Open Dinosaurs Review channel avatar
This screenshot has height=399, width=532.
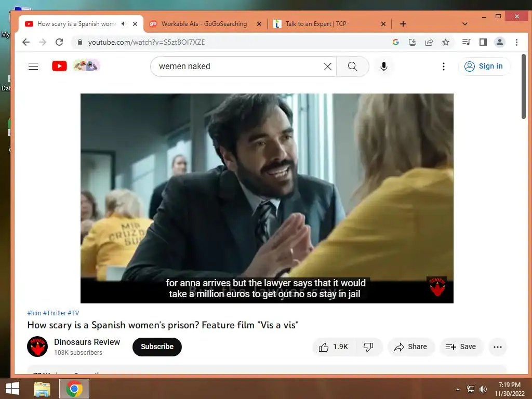(x=37, y=347)
